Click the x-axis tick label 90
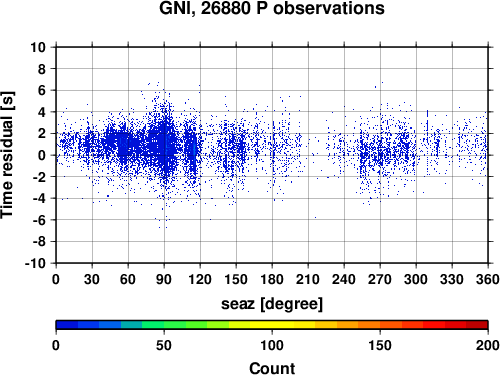This screenshot has width=500, height=375. tap(164, 279)
